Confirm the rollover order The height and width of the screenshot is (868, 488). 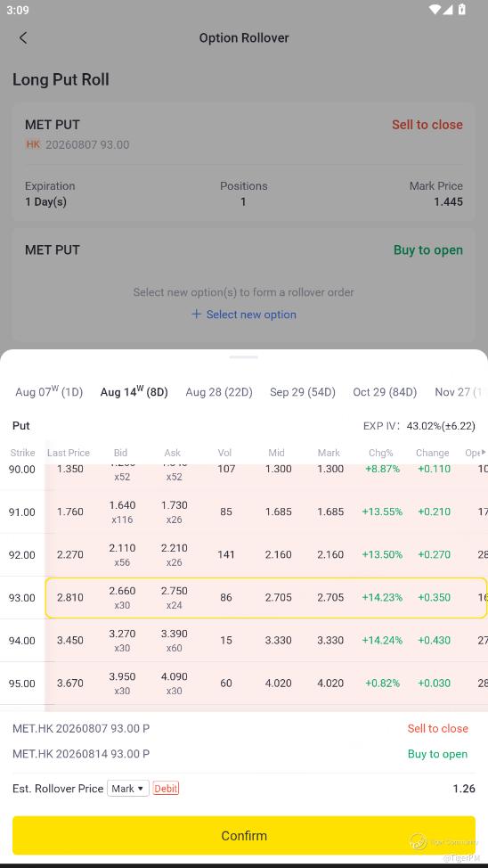[243, 835]
